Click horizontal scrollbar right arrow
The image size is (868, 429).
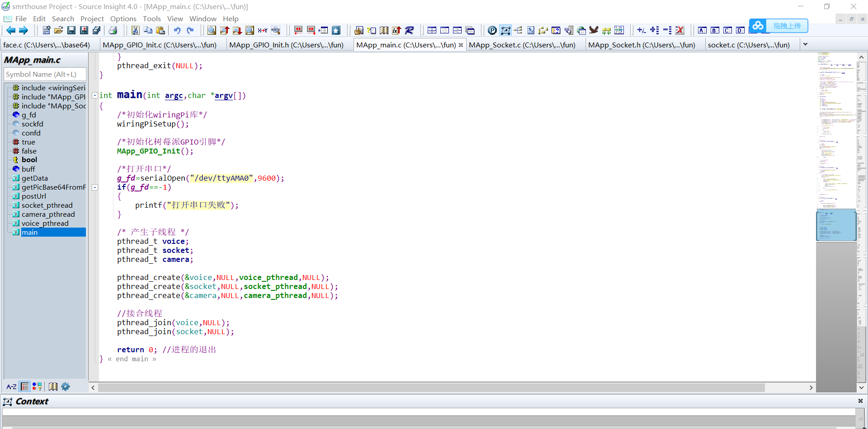pyautogui.click(x=811, y=387)
